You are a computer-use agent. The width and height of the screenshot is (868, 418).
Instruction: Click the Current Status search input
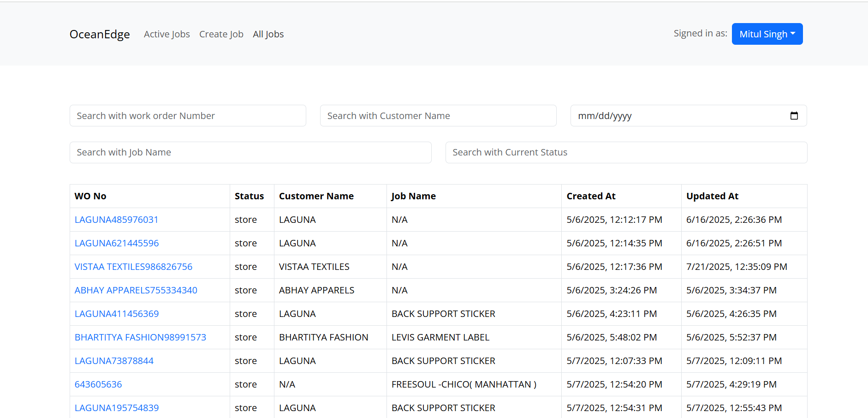[626, 152]
